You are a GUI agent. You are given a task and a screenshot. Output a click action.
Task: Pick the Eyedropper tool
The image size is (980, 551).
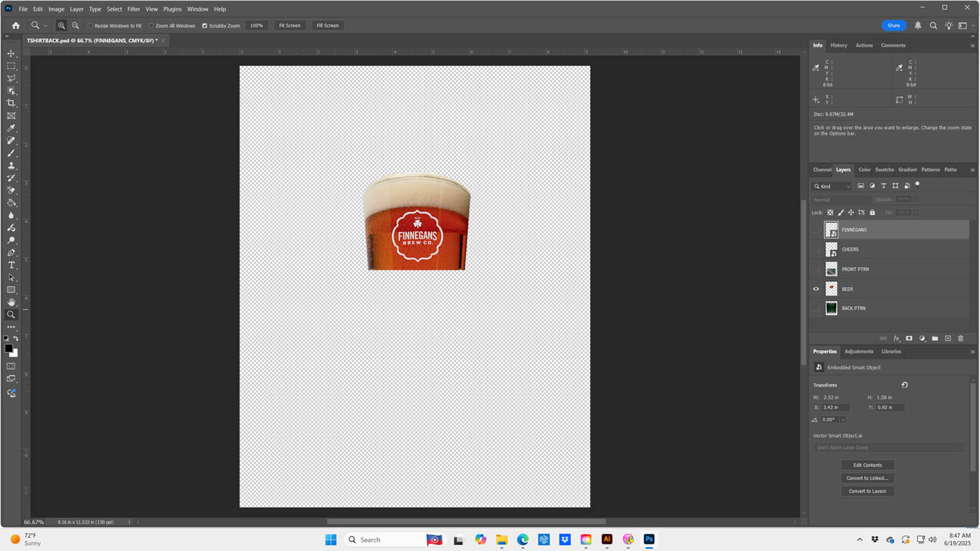coord(11,129)
